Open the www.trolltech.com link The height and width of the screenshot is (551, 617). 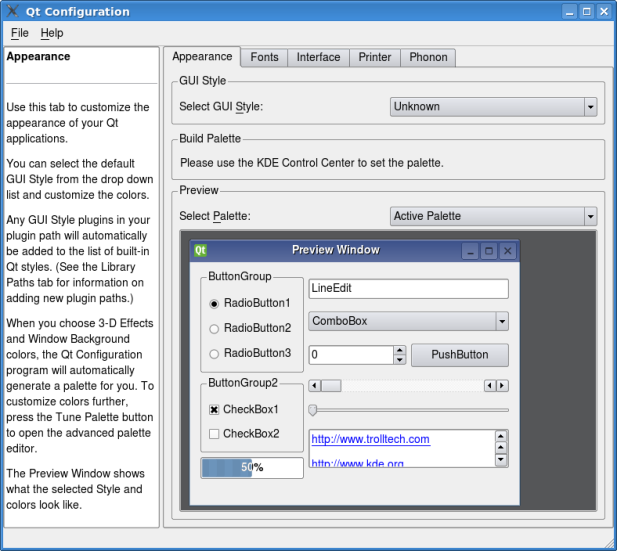coord(370,439)
